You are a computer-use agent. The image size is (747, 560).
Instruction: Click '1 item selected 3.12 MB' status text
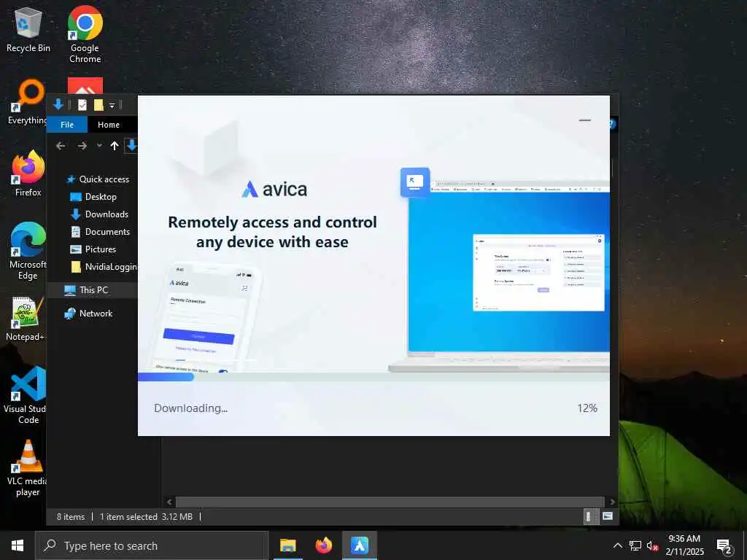(x=146, y=517)
